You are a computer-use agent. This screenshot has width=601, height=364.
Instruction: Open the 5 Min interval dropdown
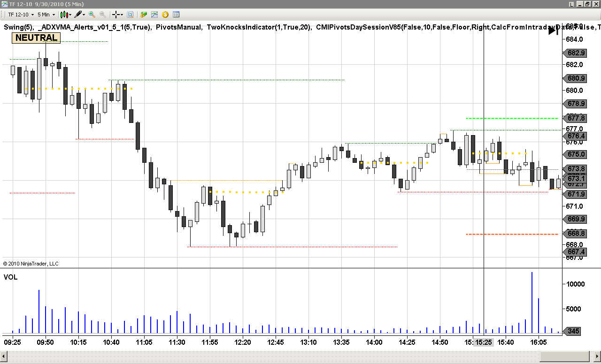(46, 15)
